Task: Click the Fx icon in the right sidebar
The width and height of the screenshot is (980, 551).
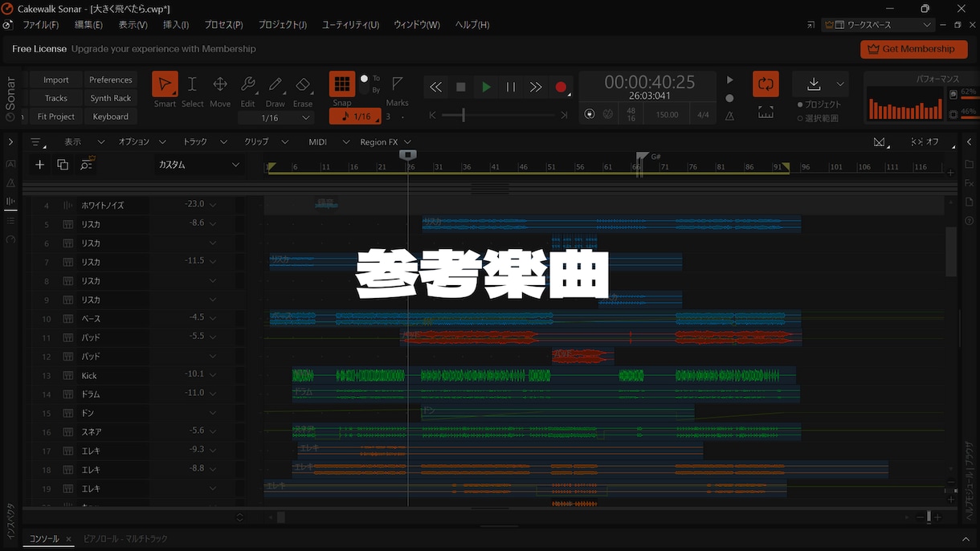Action: pos(970,183)
